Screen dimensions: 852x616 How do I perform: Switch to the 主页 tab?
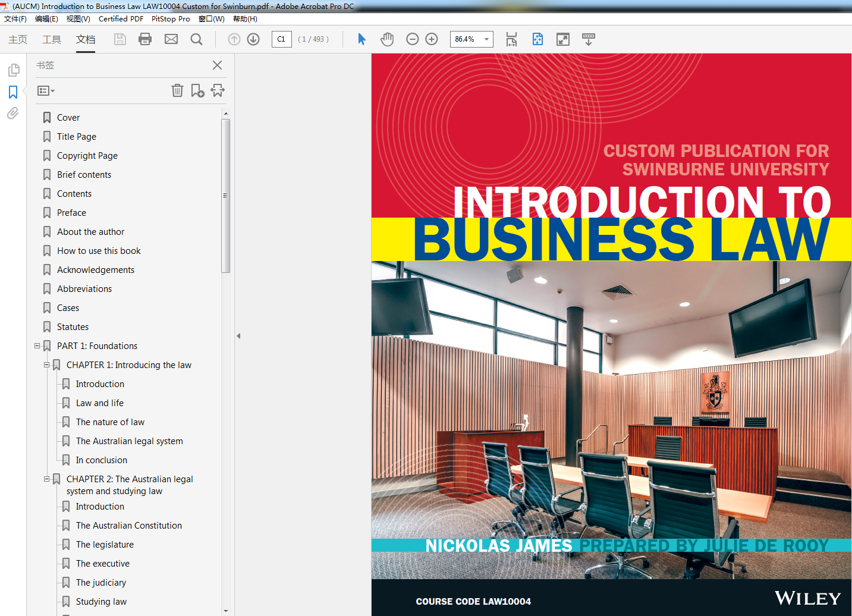pyautogui.click(x=18, y=39)
